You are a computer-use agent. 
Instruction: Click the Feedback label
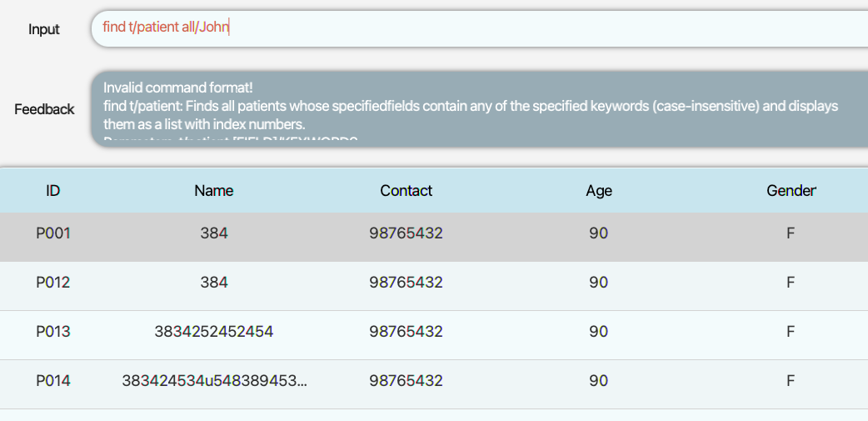click(x=44, y=109)
